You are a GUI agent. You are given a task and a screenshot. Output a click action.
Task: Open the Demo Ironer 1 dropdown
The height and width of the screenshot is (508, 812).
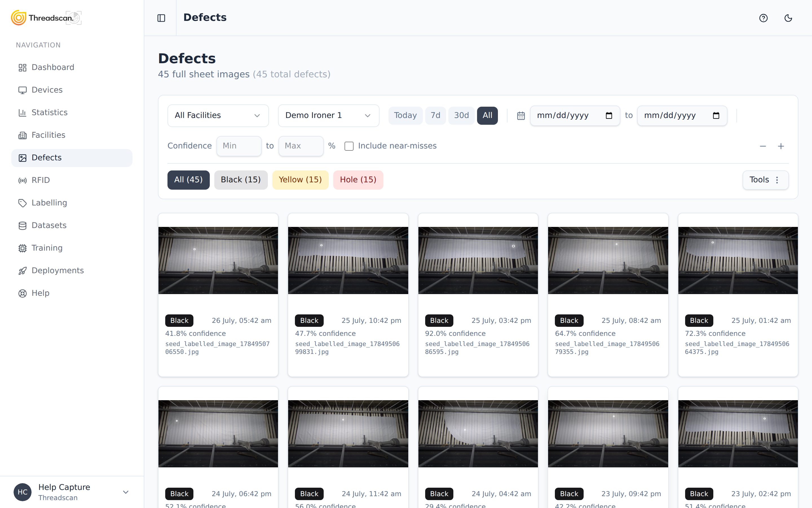pyautogui.click(x=328, y=116)
